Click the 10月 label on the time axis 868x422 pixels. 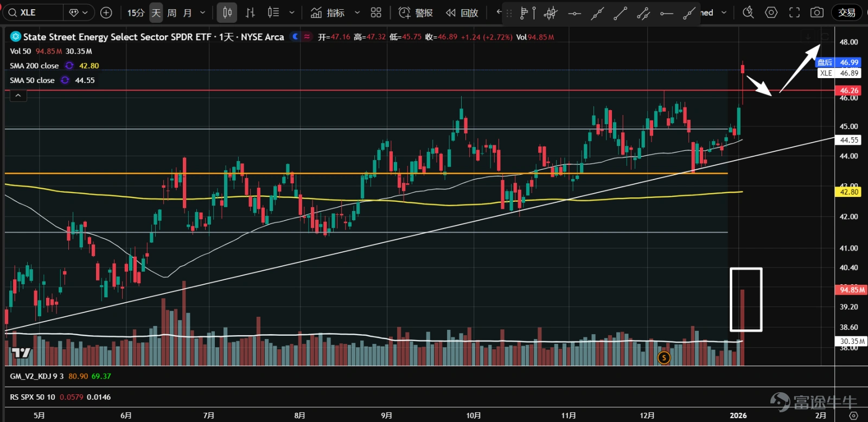point(474,415)
